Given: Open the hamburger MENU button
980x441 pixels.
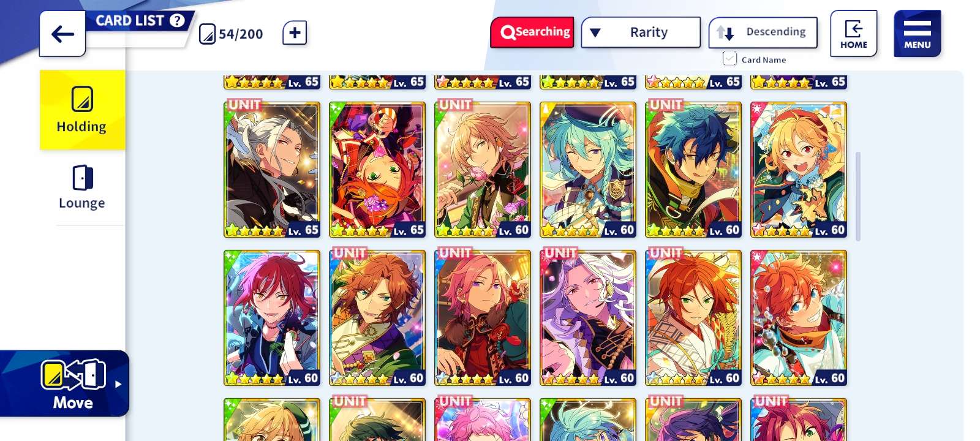Looking at the screenshot, I should click(917, 34).
